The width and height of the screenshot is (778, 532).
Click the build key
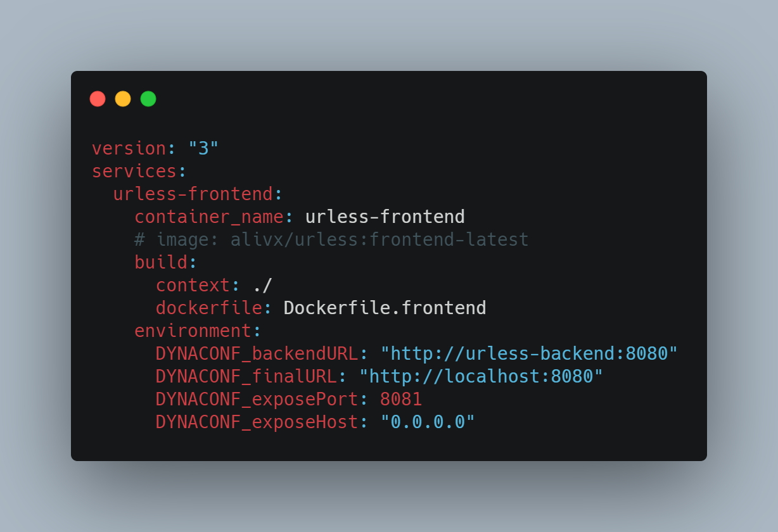tap(161, 262)
